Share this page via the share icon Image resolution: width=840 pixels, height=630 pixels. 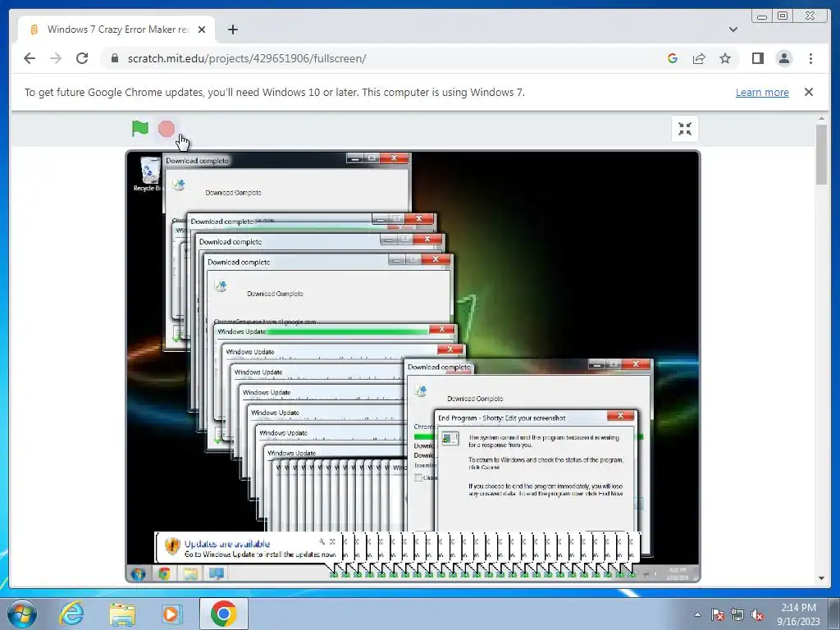pos(699,58)
